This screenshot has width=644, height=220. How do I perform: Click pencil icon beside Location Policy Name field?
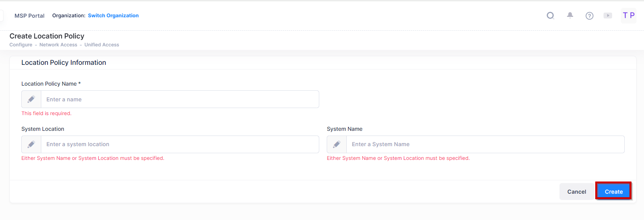point(31,99)
